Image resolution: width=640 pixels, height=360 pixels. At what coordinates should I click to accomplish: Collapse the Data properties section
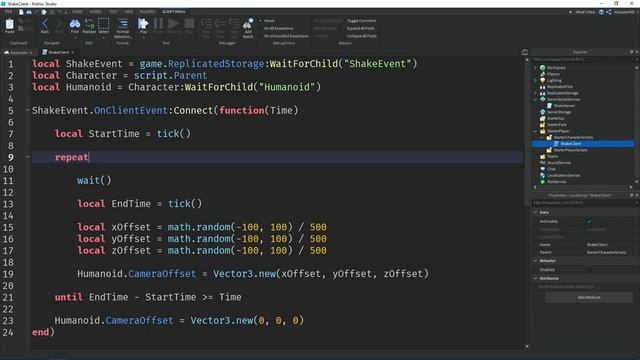(536, 212)
